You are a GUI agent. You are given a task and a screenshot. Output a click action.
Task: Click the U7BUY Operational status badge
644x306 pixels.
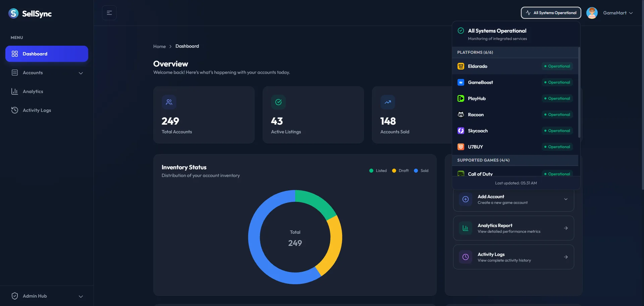point(557,147)
